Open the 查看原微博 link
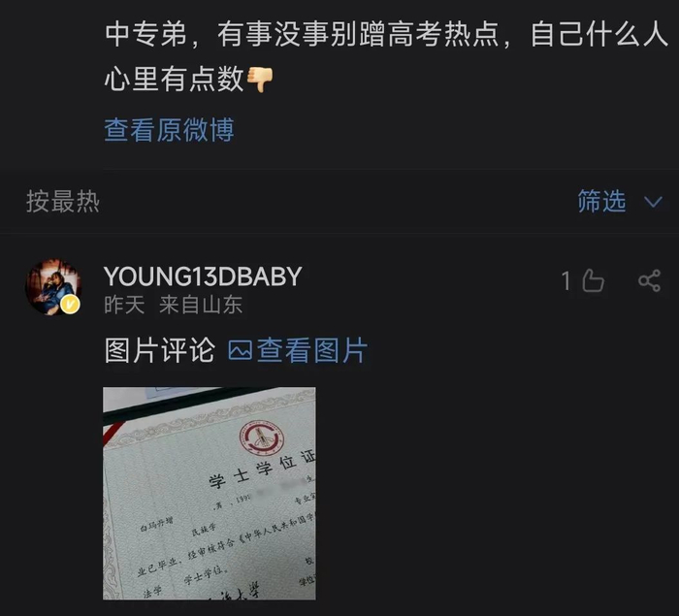Image resolution: width=679 pixels, height=616 pixels. point(170,130)
